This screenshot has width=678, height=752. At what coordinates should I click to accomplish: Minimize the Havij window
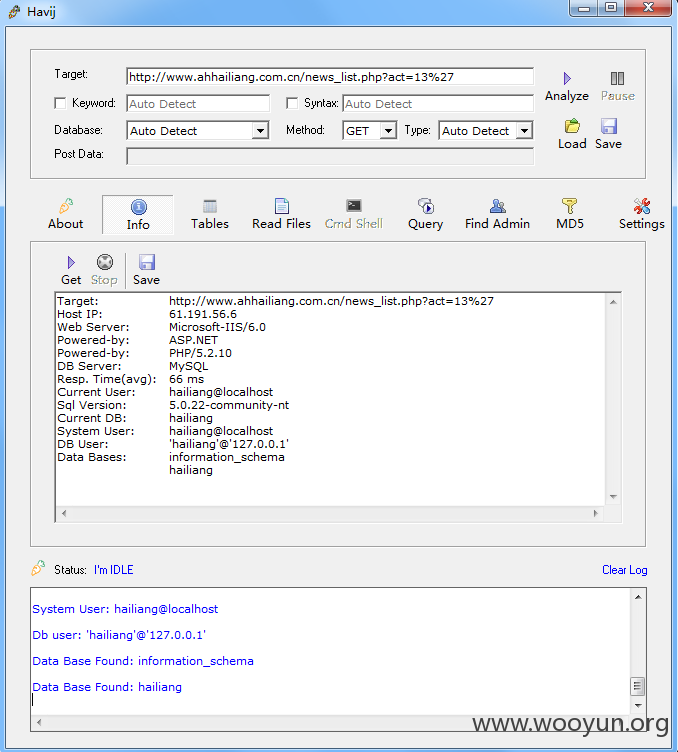click(584, 8)
